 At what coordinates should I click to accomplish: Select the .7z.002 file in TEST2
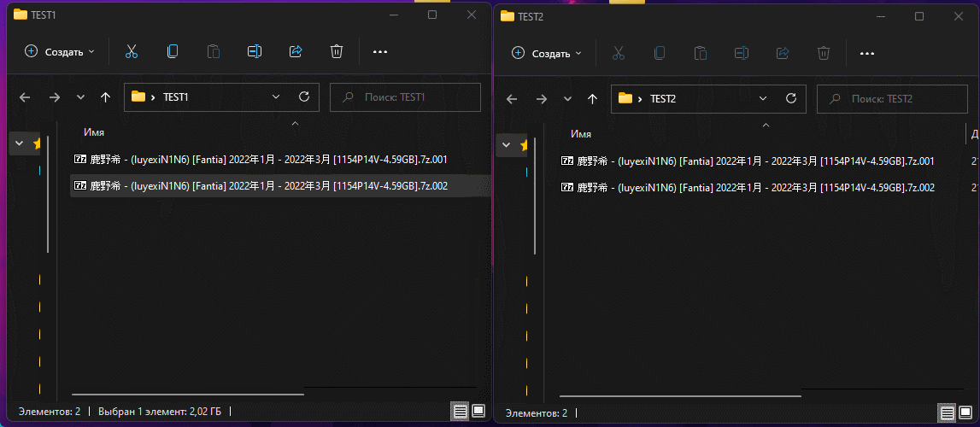point(748,187)
